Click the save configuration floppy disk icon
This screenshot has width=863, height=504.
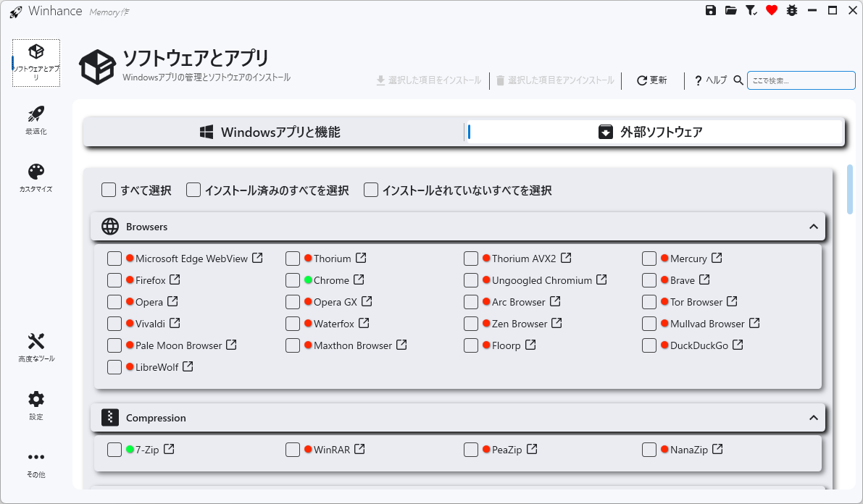[x=711, y=11]
